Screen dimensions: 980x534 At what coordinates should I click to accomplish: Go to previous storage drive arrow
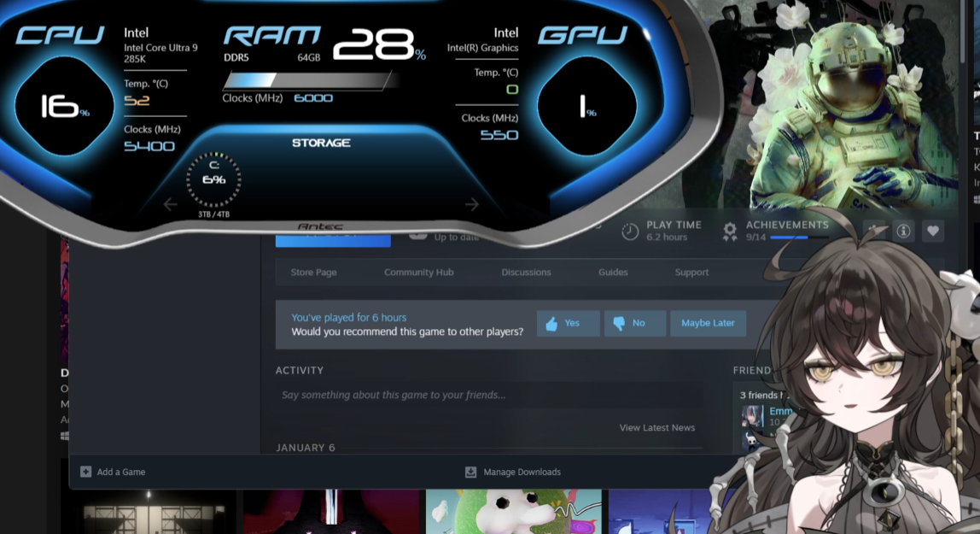[170, 204]
